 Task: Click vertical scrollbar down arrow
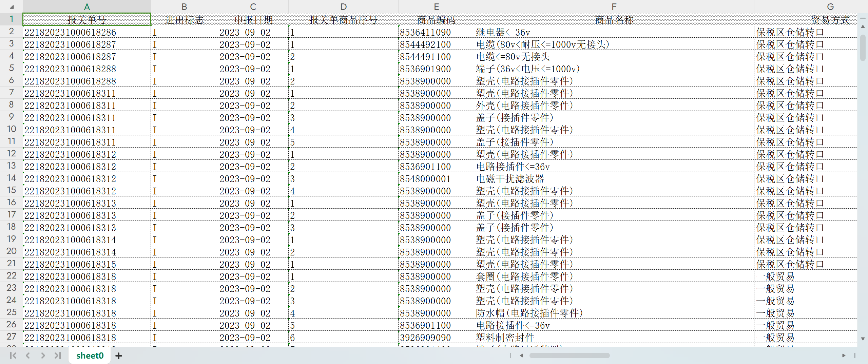point(863,339)
